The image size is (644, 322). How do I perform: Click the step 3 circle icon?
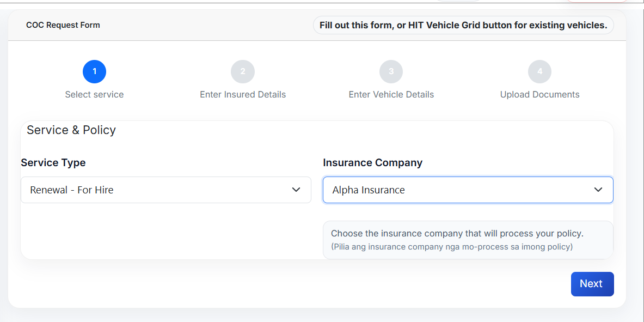pyautogui.click(x=391, y=71)
